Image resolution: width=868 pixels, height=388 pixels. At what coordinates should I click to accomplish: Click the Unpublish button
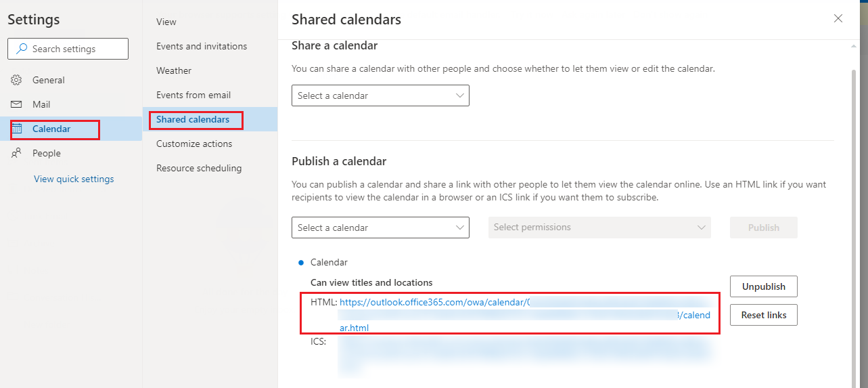point(763,286)
